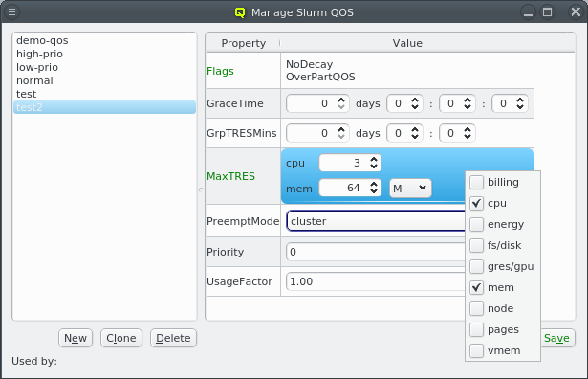This screenshot has height=379, width=588.
Task: Save the QOS changes
Action: pos(556,338)
